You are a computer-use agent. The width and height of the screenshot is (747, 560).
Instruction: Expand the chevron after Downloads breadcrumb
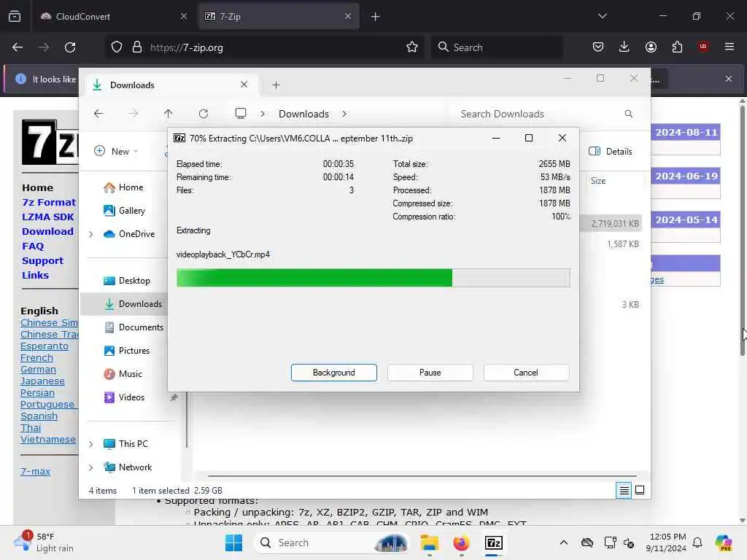(344, 114)
